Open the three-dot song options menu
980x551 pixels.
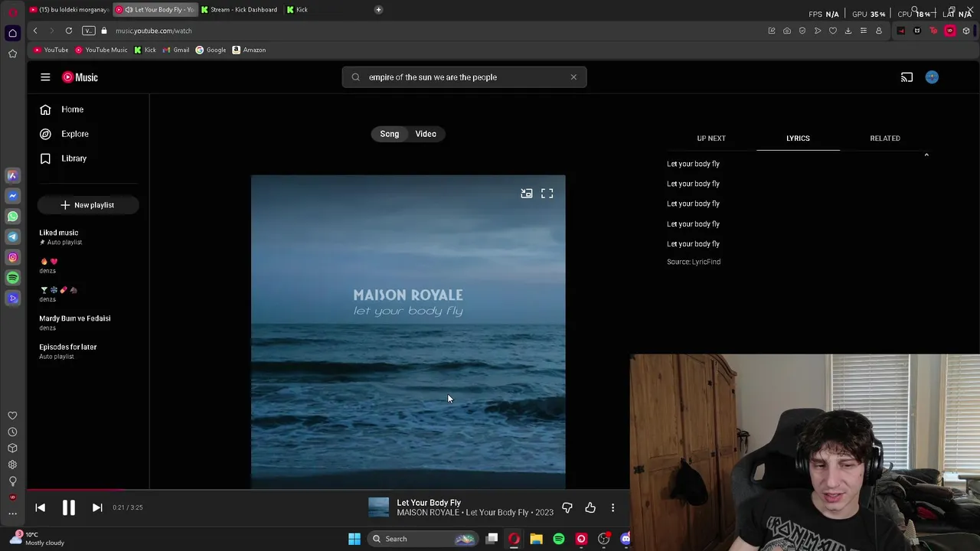tap(612, 507)
